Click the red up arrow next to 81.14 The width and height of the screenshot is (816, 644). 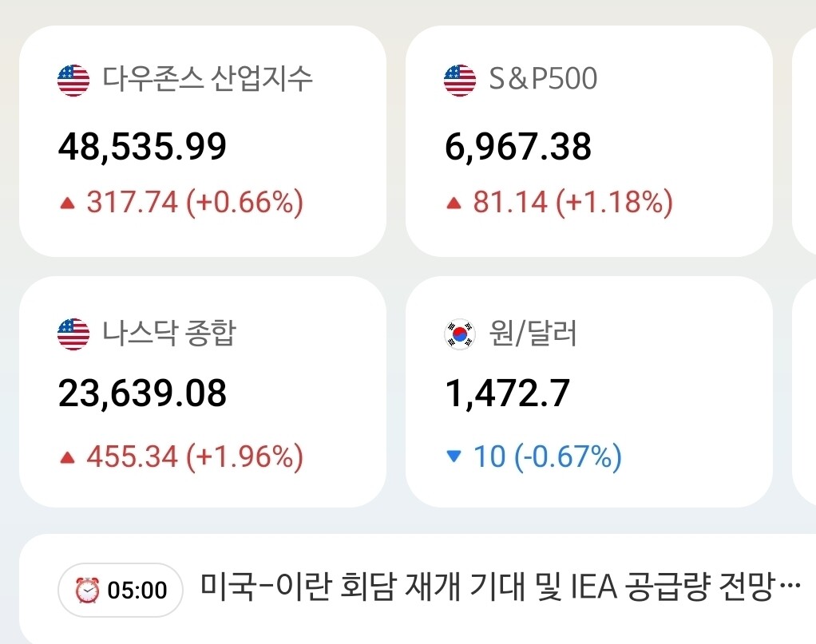(x=454, y=203)
